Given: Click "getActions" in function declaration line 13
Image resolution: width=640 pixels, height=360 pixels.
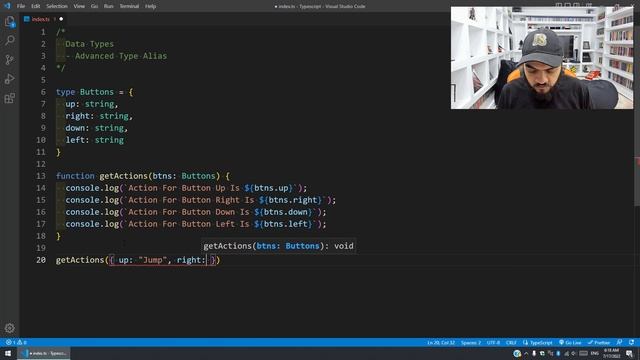Looking at the screenshot, I should pos(124,176).
